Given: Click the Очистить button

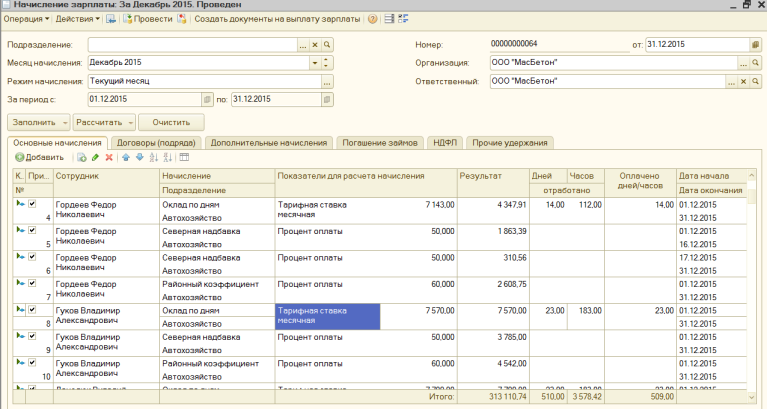Looking at the screenshot, I should [x=171, y=123].
